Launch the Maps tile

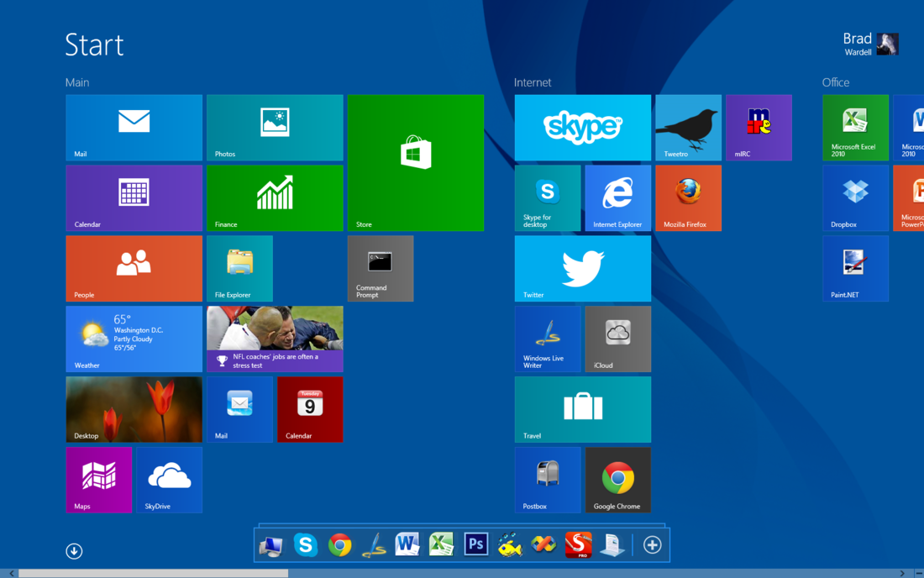[x=99, y=481]
